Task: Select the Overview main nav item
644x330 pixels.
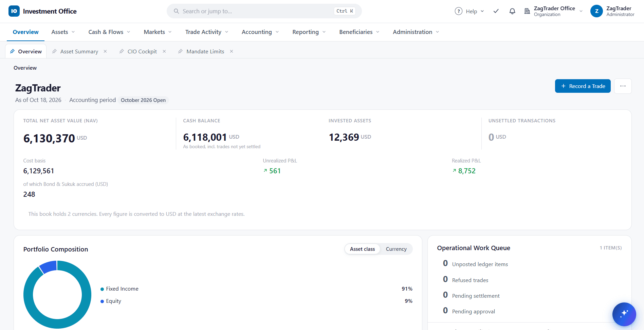Action: coord(26,32)
